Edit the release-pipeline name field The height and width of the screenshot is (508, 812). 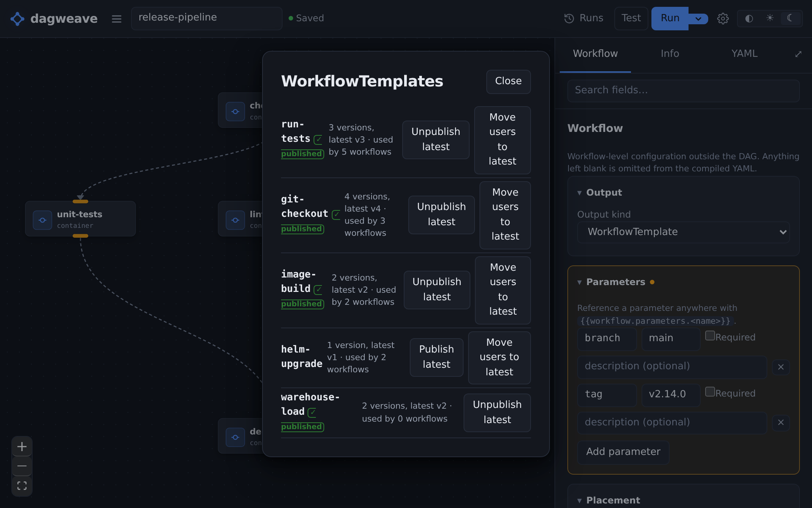tap(206, 18)
